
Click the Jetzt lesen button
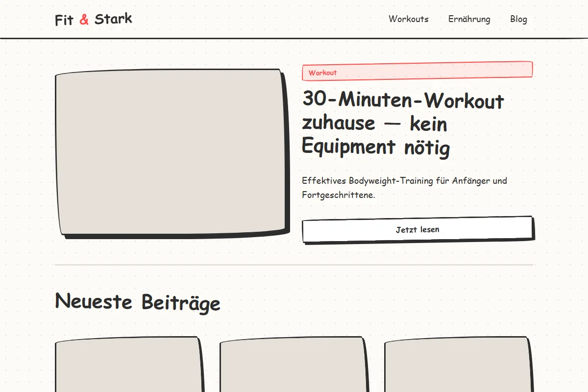tap(417, 229)
